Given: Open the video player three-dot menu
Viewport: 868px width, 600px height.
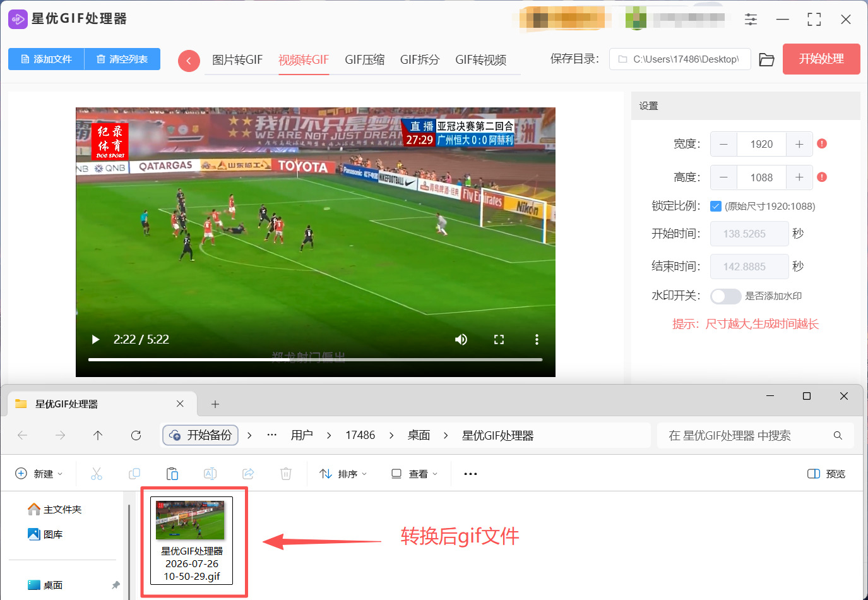Looking at the screenshot, I should pos(537,339).
